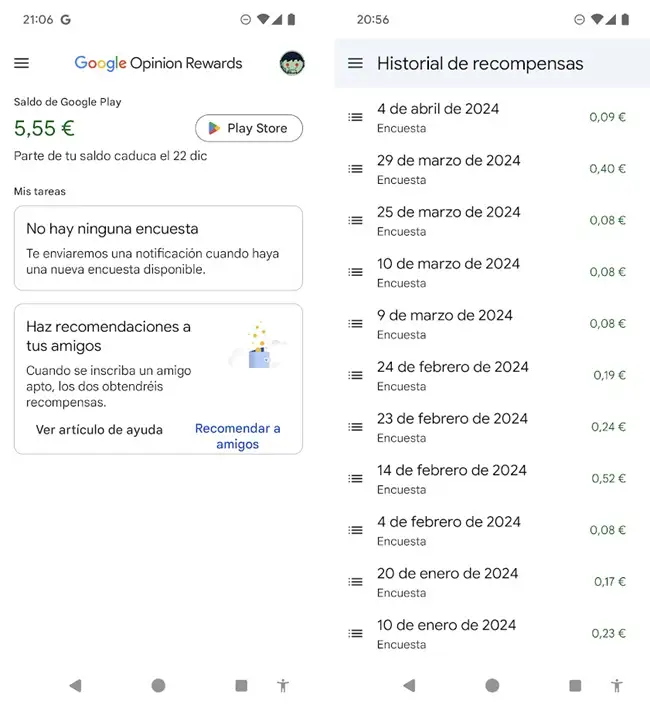650x704 pixels.
Task: Tap accessibility button on history screen
Action: click(617, 686)
